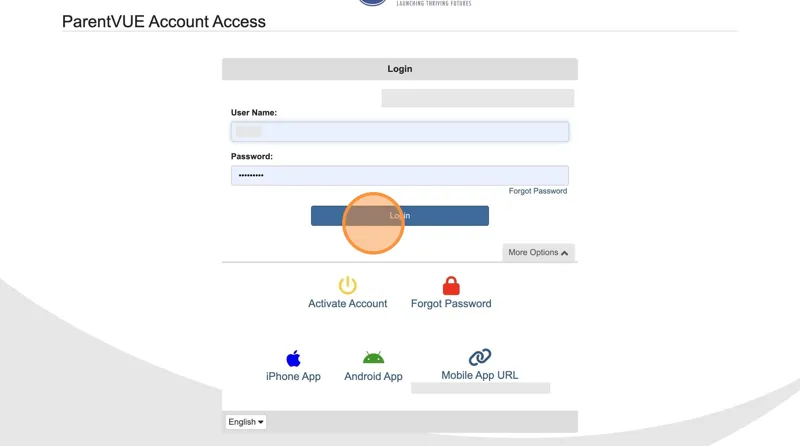Click the Login panel header title

click(x=399, y=69)
